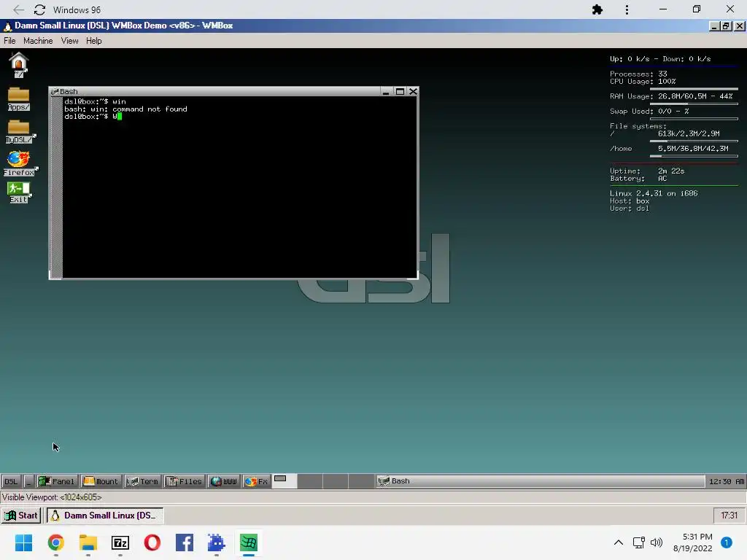The height and width of the screenshot is (560, 747).
Task: Launch Term from the DSL panel
Action: point(142,481)
